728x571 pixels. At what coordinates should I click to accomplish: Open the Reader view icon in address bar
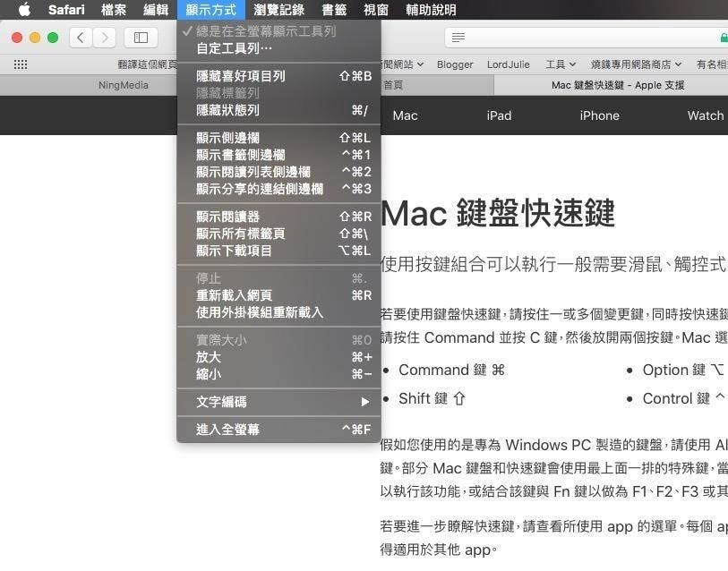(x=458, y=38)
